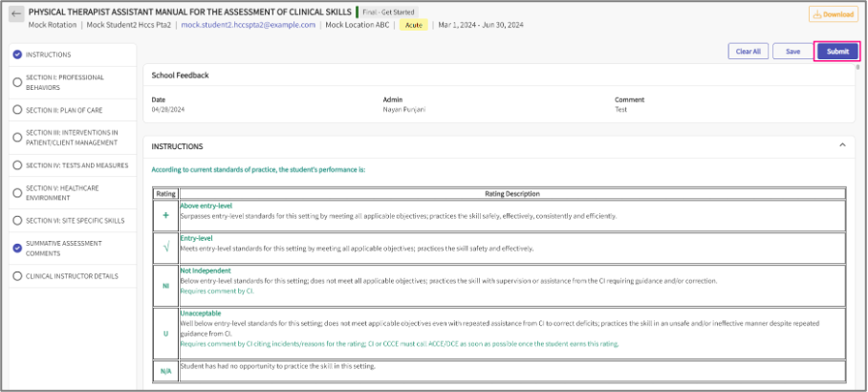This screenshot has width=868, height=392.
Task: Click the Save button
Action: point(792,52)
